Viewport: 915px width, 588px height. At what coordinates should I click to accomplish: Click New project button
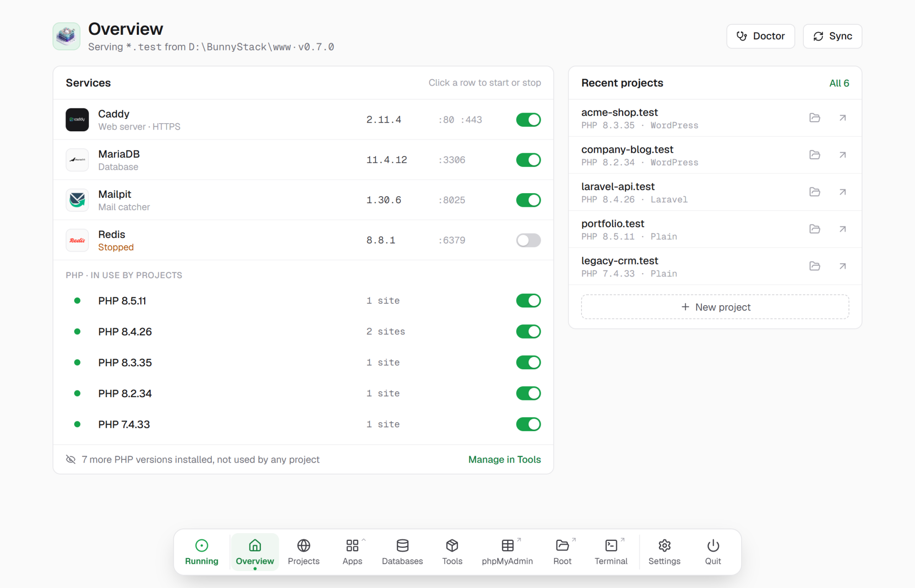[715, 307]
